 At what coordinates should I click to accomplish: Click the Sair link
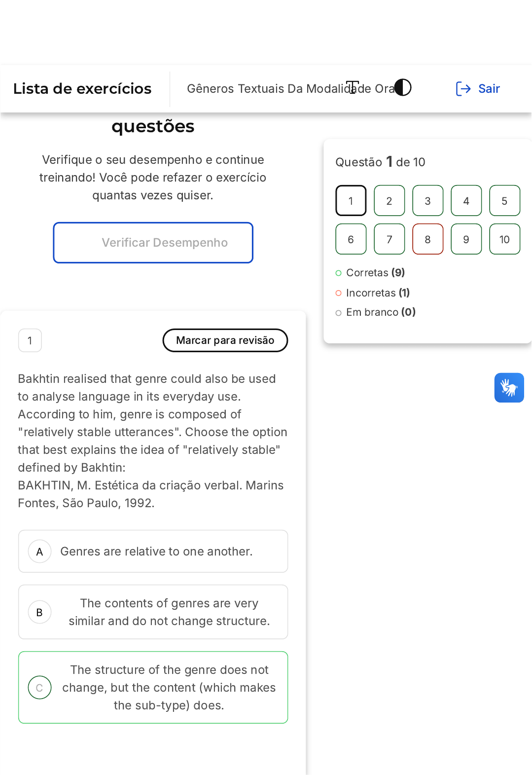pyautogui.click(x=489, y=89)
